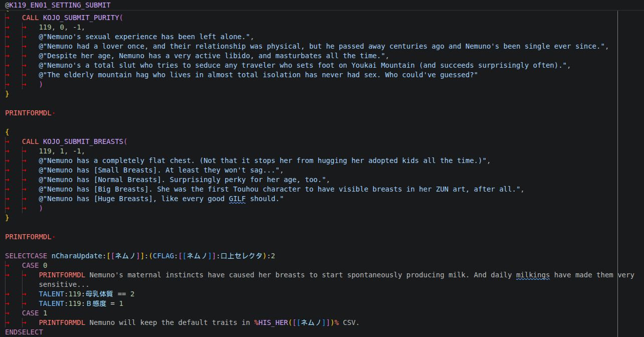This screenshot has height=337, width=644.
Task: Click the %HIS_HER macro expression
Action: [296, 322]
